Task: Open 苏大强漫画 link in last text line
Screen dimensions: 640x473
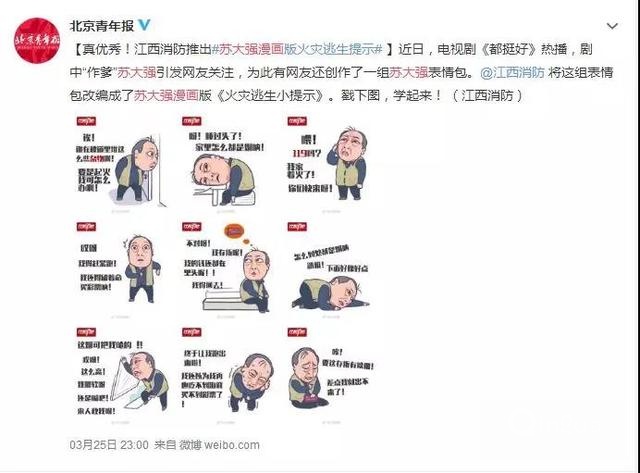Action: click(166, 95)
